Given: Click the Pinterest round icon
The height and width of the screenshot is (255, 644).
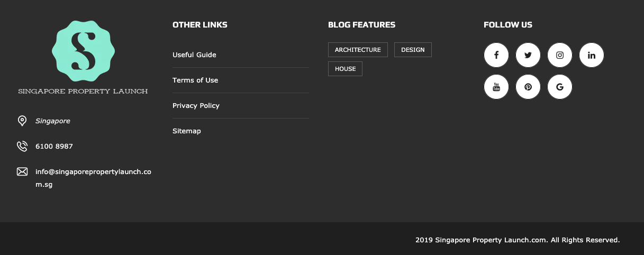Looking at the screenshot, I should click(528, 87).
